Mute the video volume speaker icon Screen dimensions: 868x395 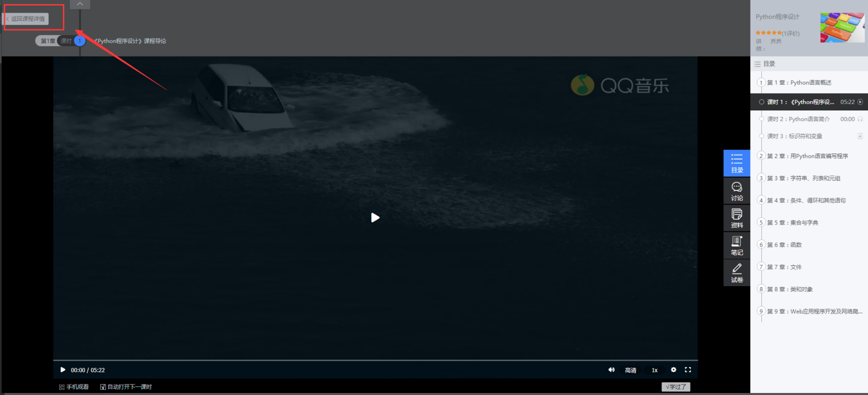click(611, 370)
